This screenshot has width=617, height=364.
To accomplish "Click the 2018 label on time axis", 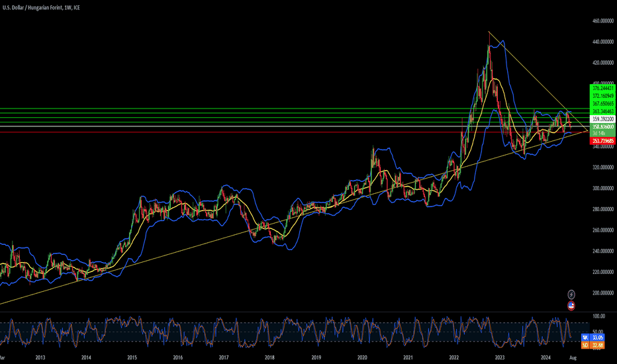I will (x=269, y=357).
